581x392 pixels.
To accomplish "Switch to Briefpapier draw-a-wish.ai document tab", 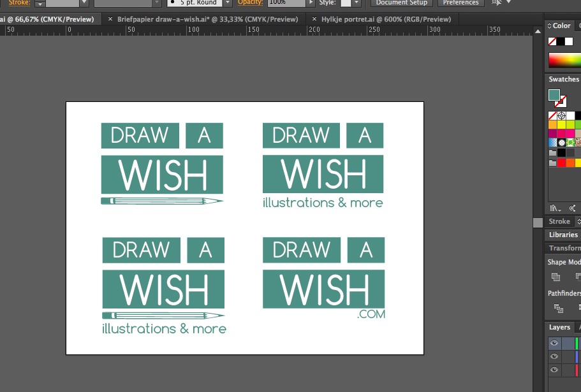I will [x=207, y=19].
